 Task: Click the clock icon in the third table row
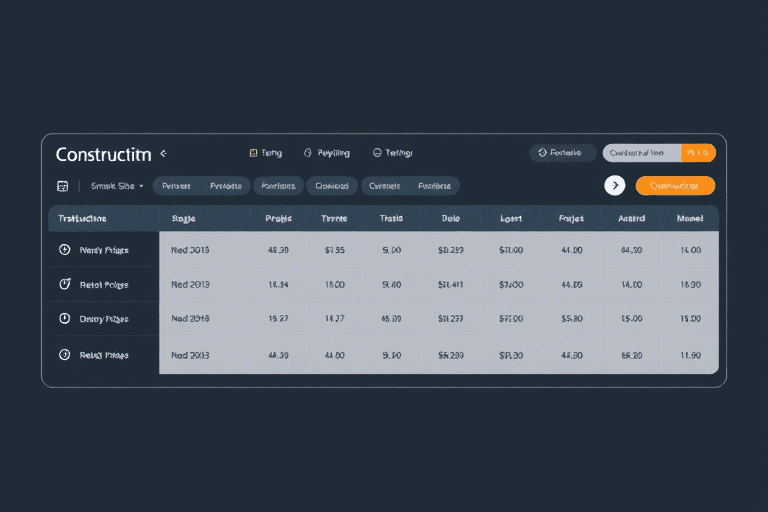point(65,320)
